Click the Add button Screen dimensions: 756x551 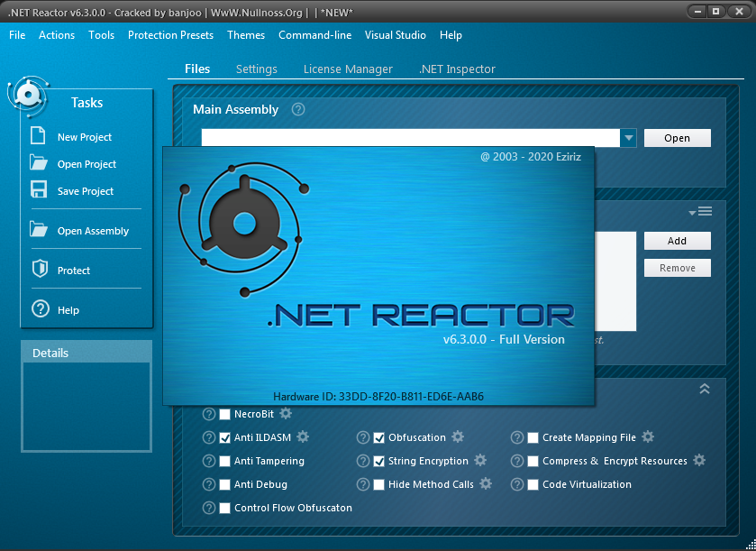pyautogui.click(x=677, y=241)
